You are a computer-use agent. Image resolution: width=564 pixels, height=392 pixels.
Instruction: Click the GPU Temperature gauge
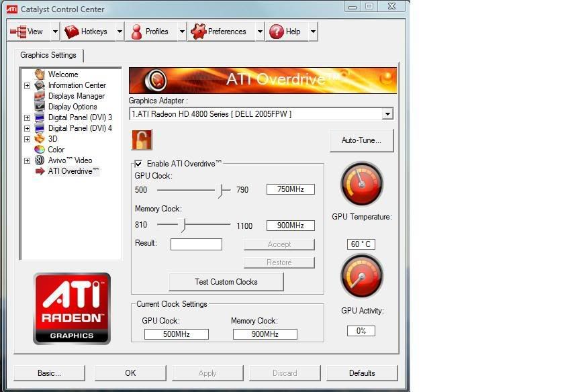point(362,184)
